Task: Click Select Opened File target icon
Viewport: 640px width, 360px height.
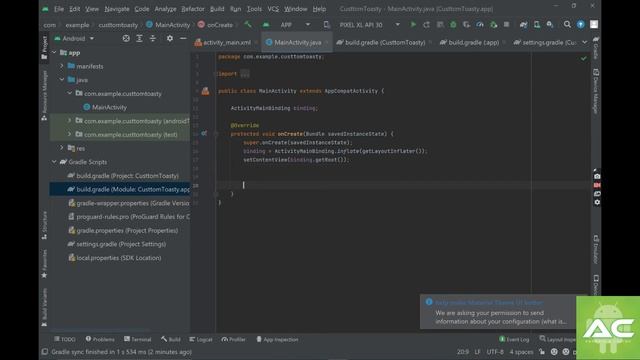Action: [x=126, y=38]
